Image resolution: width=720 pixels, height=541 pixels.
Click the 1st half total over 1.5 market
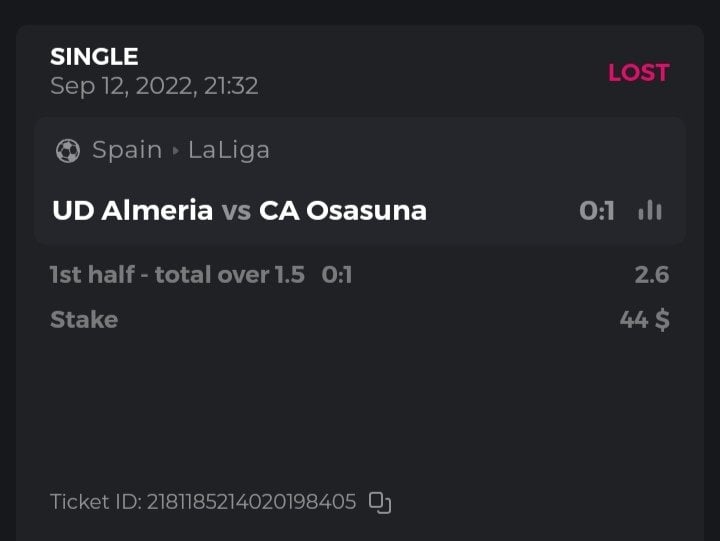(x=177, y=275)
